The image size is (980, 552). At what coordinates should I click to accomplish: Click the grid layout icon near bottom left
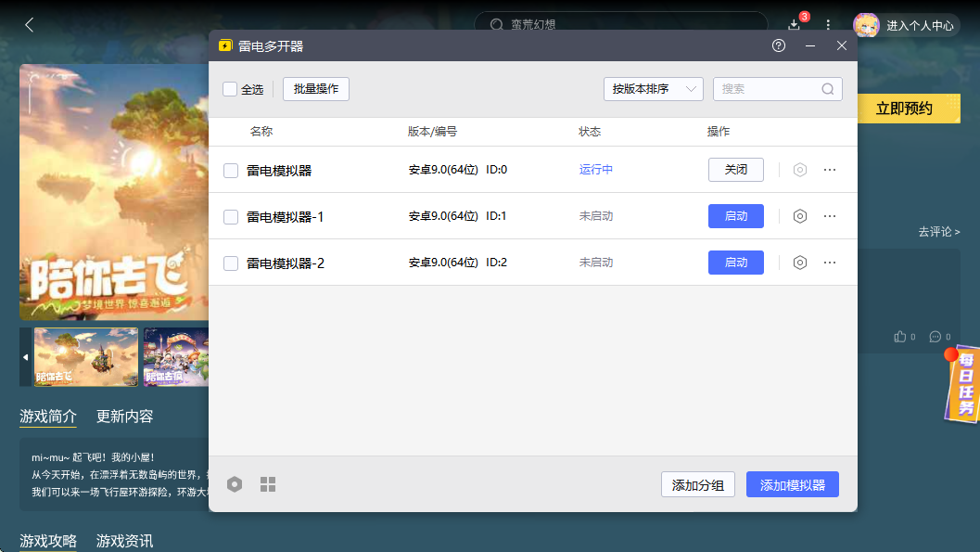[x=266, y=483]
